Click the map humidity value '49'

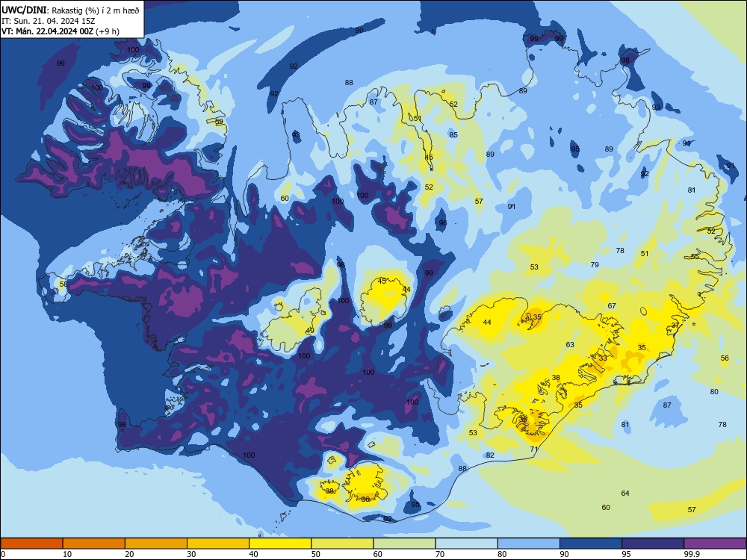[x=310, y=331]
